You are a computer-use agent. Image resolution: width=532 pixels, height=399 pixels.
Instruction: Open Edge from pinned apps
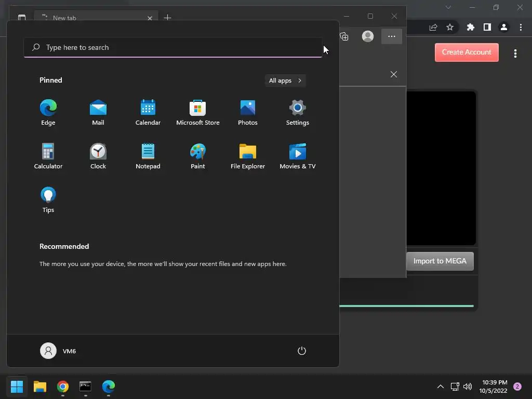(x=48, y=113)
